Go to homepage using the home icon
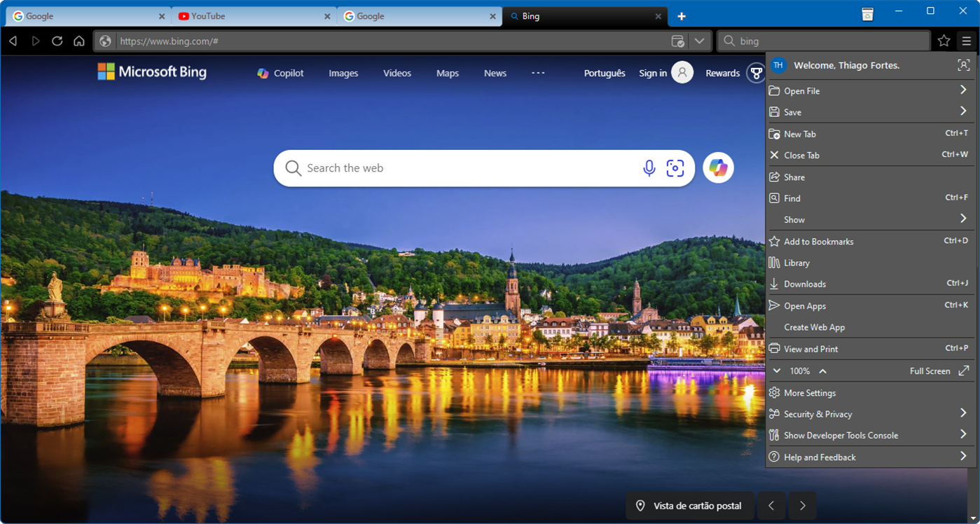The width and height of the screenshot is (980, 524). click(79, 41)
